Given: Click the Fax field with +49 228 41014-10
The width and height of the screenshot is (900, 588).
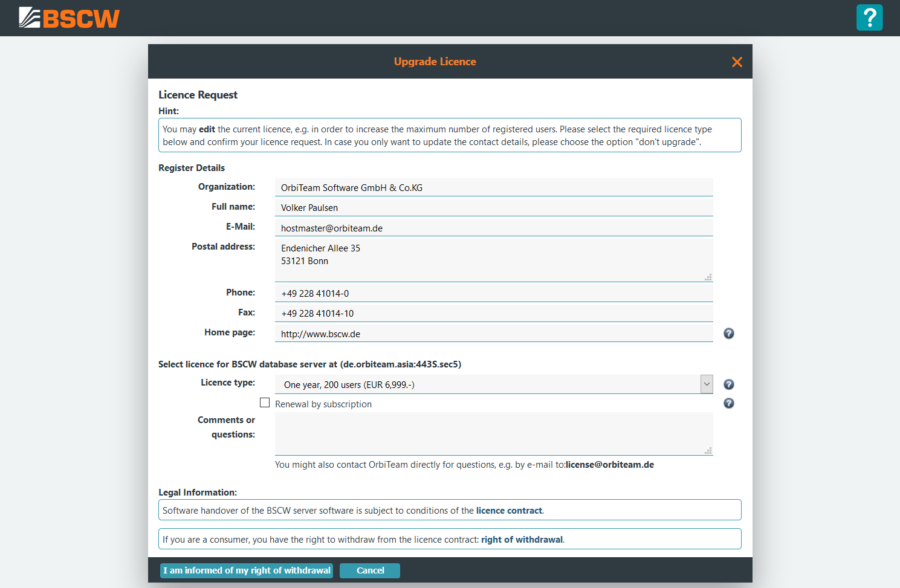Looking at the screenshot, I should 494,313.
